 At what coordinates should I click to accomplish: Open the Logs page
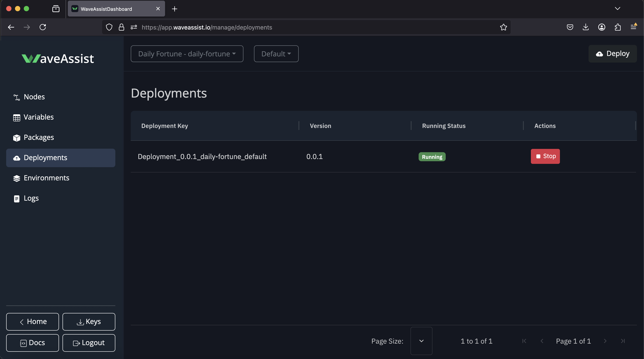point(31,198)
